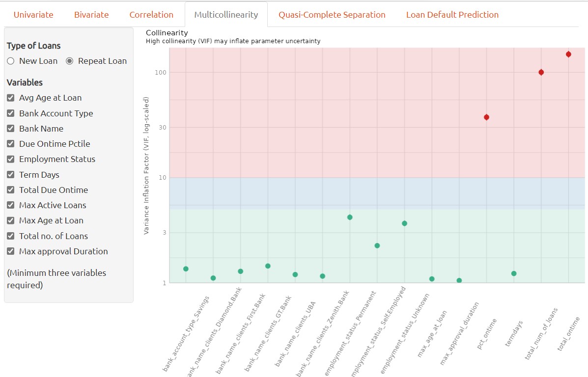Open the Quasi-Complete Separation tab

tap(332, 15)
